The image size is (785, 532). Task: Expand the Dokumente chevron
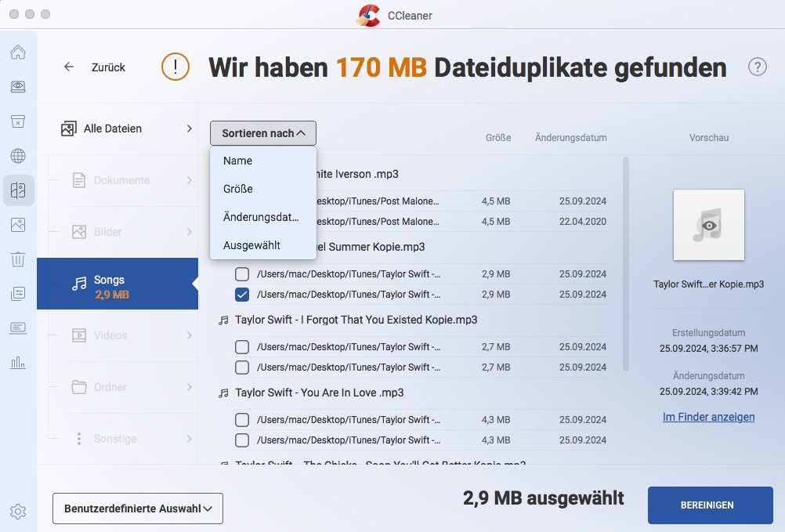[190, 180]
